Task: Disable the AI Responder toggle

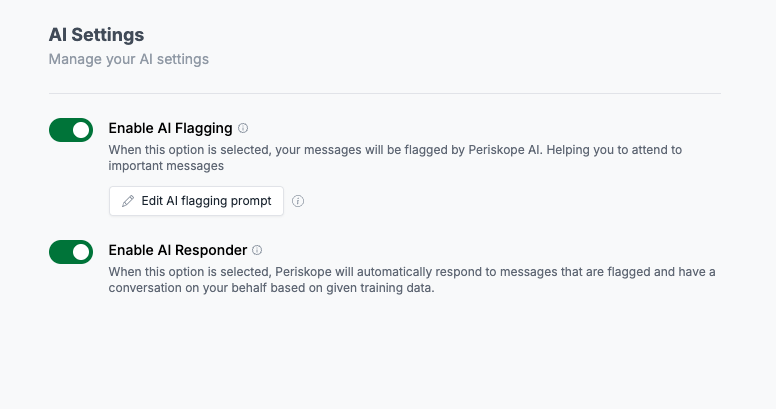Action: click(x=71, y=252)
